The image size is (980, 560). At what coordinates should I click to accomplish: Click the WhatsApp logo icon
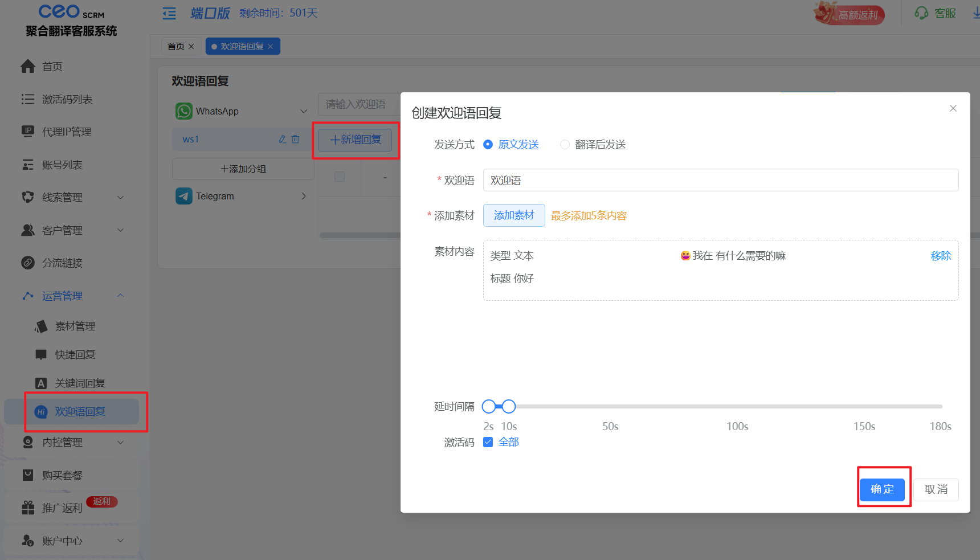(x=183, y=111)
